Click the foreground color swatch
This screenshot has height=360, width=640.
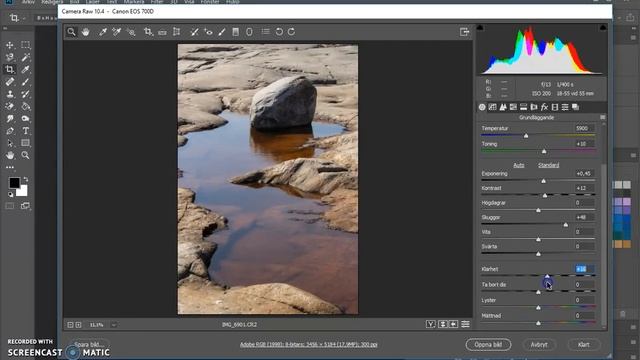click(x=14, y=182)
